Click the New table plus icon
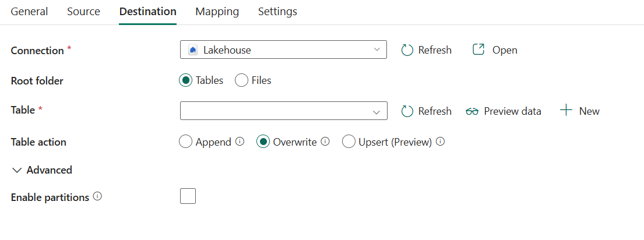This screenshot has width=644, height=240. 565,111
